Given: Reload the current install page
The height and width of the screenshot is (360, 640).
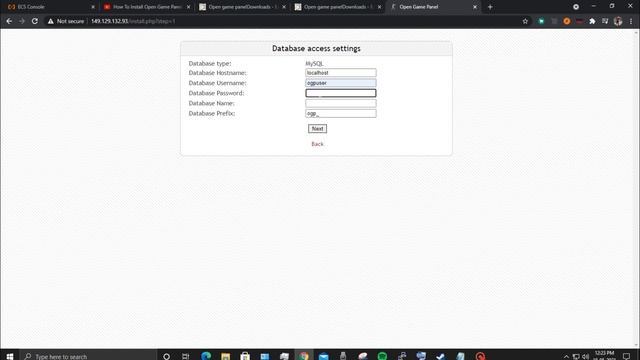Looking at the screenshot, I should click(35, 21).
